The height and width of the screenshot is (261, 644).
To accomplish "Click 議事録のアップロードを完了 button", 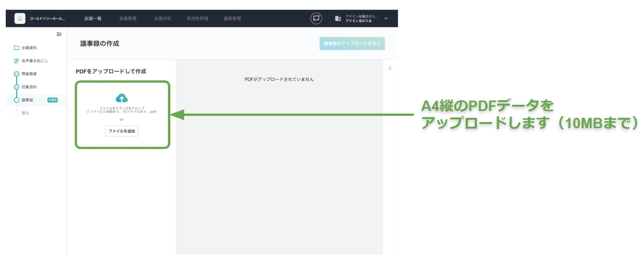I will coord(352,43).
